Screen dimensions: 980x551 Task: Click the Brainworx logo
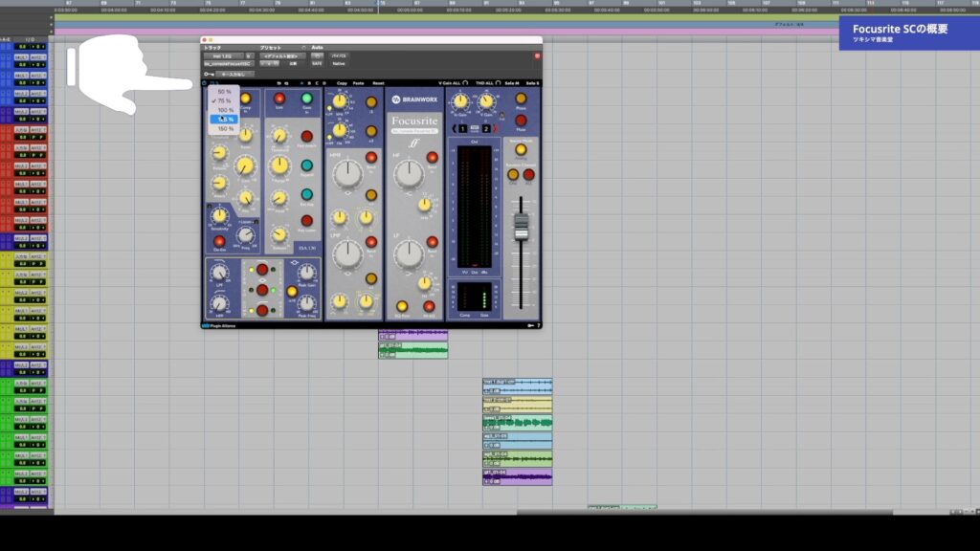(x=414, y=99)
